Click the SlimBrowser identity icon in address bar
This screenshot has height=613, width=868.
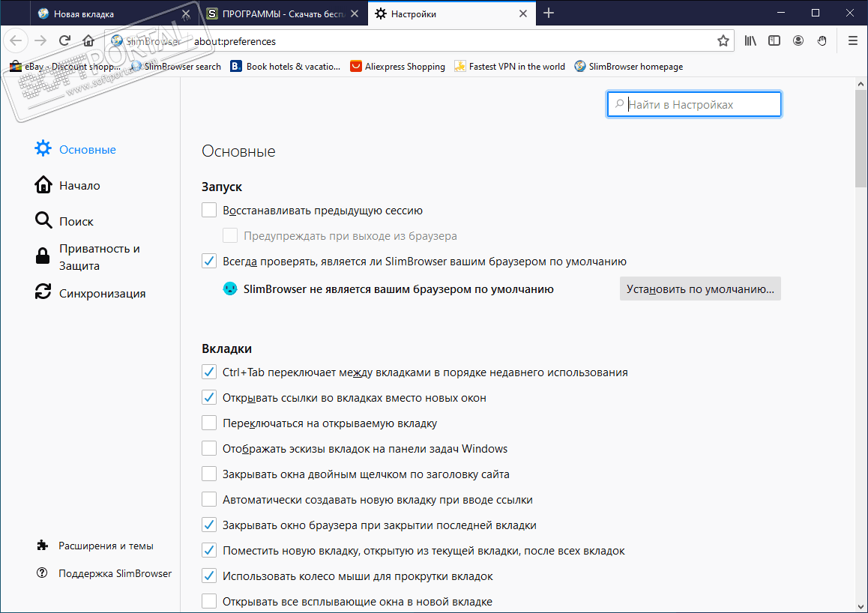point(117,41)
